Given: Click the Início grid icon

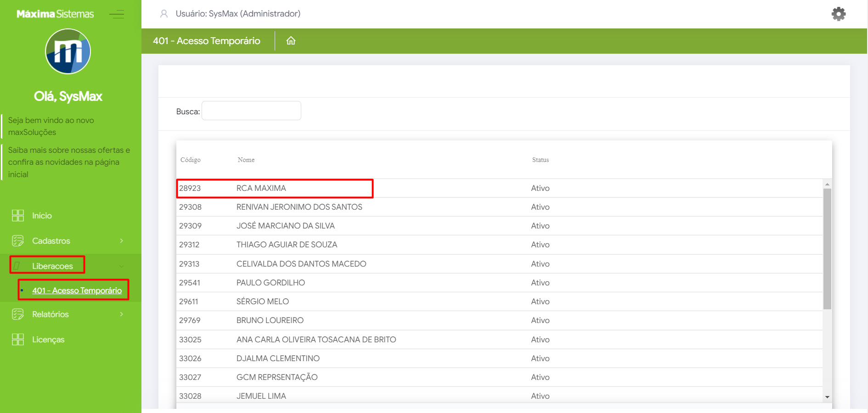Looking at the screenshot, I should (x=18, y=216).
